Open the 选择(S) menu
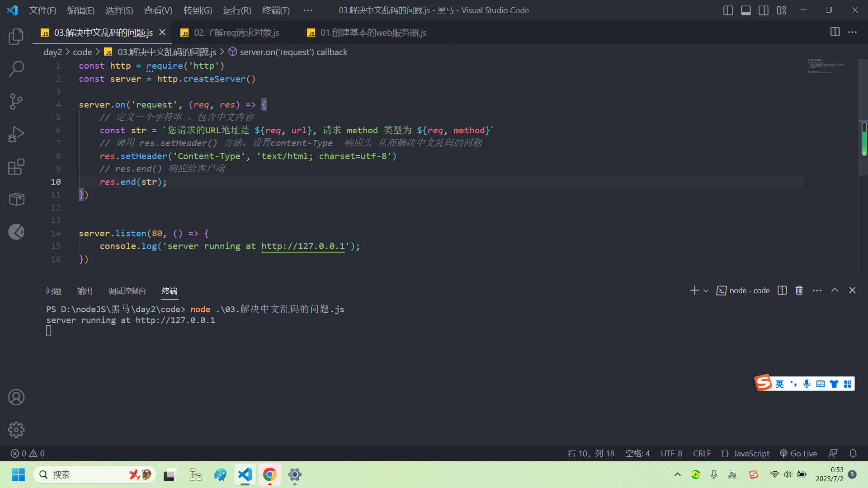 (x=119, y=10)
